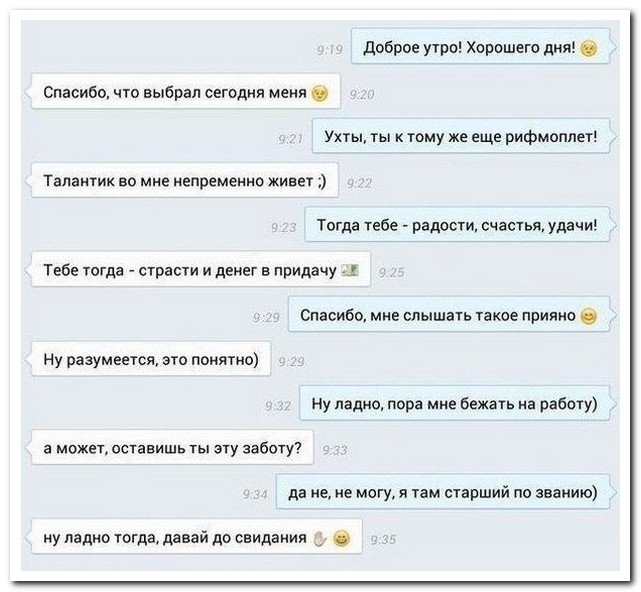Screen dimensions: 641x592
Task: Tap the text "Доброе утро! Хорошего дня!"
Action: (469, 49)
